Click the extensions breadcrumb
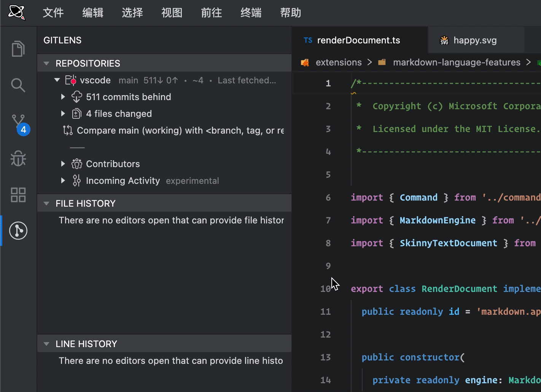 pyautogui.click(x=339, y=62)
